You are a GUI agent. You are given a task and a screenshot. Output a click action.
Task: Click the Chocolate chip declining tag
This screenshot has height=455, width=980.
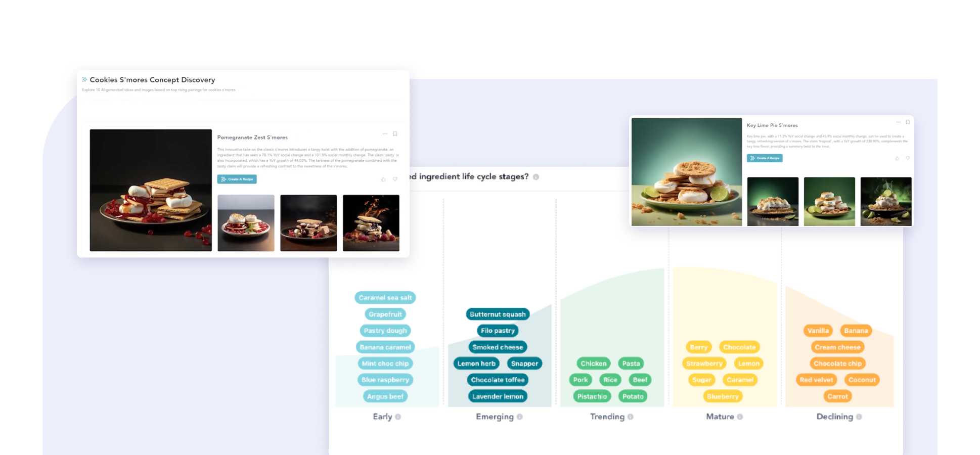[838, 363]
